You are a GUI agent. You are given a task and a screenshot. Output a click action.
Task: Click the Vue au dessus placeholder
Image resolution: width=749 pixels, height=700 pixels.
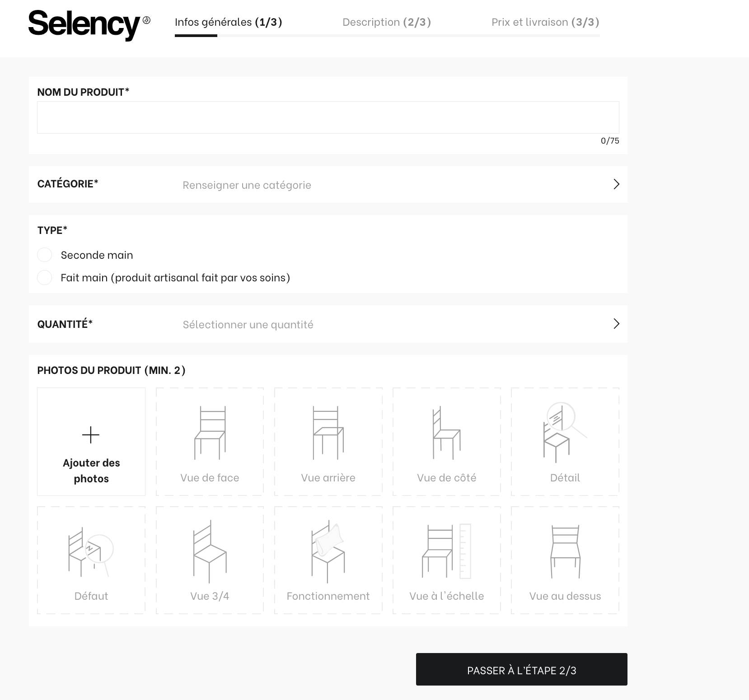click(565, 560)
